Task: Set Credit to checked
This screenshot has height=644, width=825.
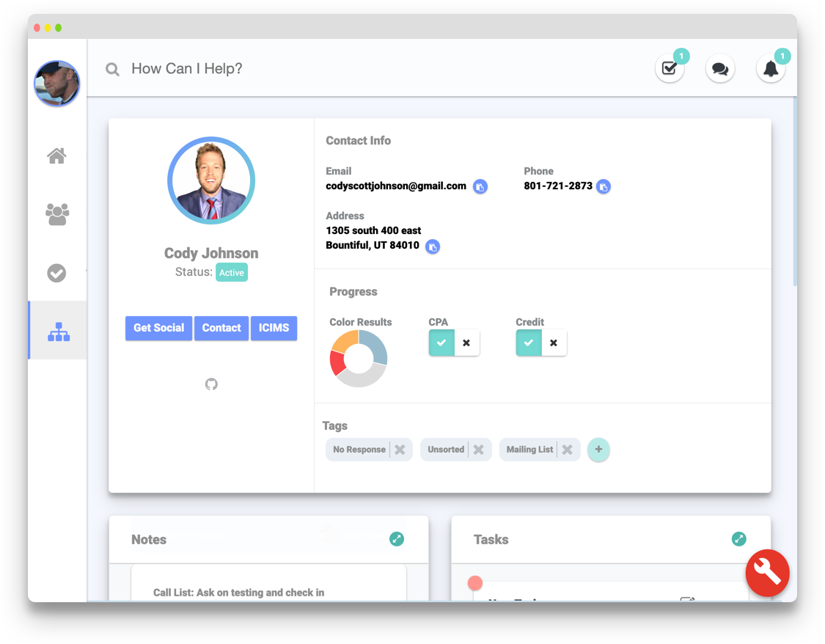Action: click(529, 343)
